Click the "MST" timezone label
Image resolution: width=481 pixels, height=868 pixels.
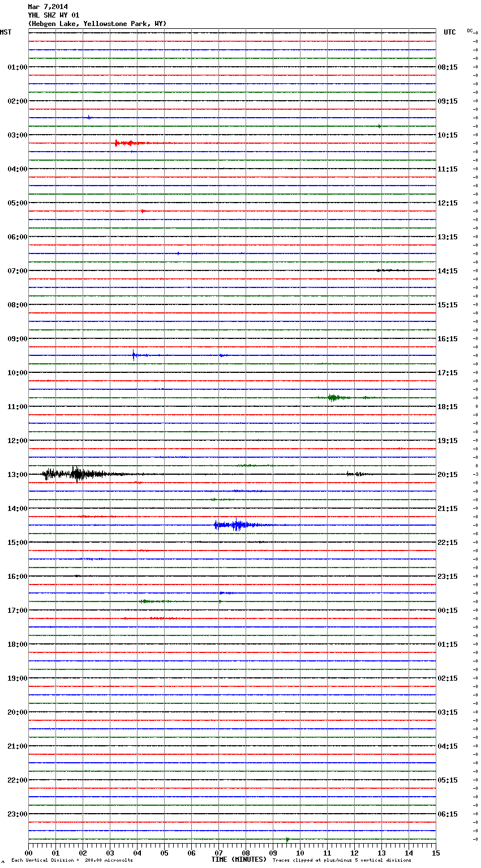pos(6,32)
